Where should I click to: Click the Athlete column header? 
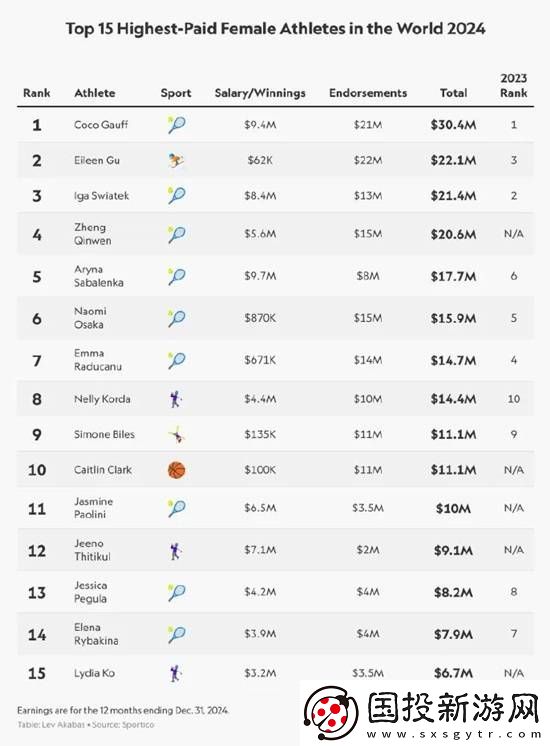pyautogui.click(x=95, y=93)
